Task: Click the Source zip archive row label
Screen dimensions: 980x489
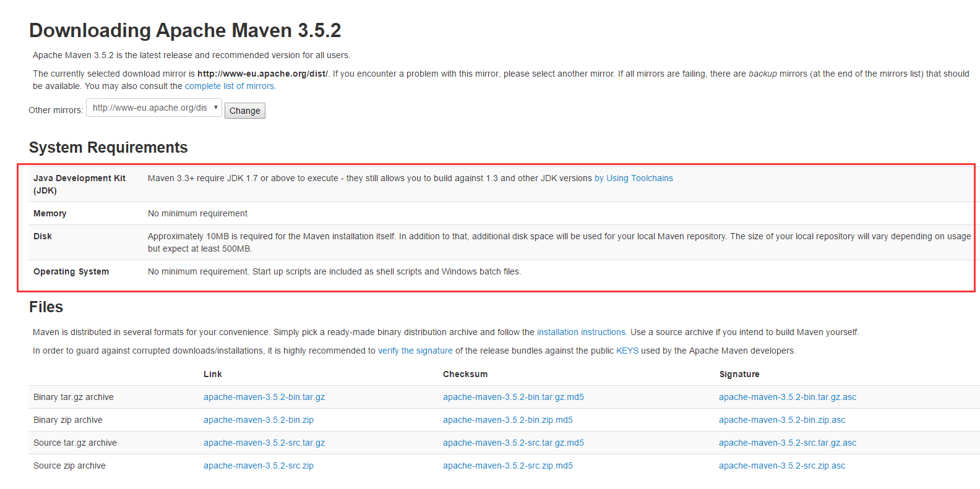Action: click(69, 466)
